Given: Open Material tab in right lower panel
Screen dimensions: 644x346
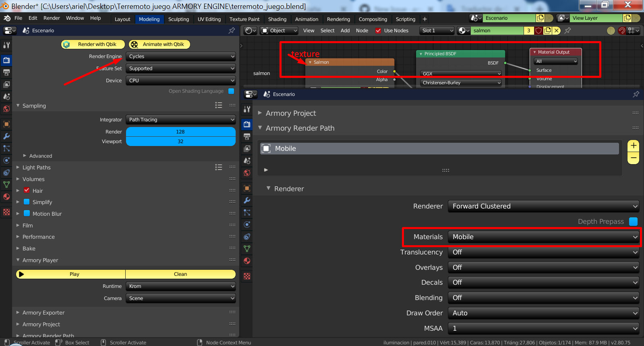Looking at the screenshot, I should click(x=247, y=261).
